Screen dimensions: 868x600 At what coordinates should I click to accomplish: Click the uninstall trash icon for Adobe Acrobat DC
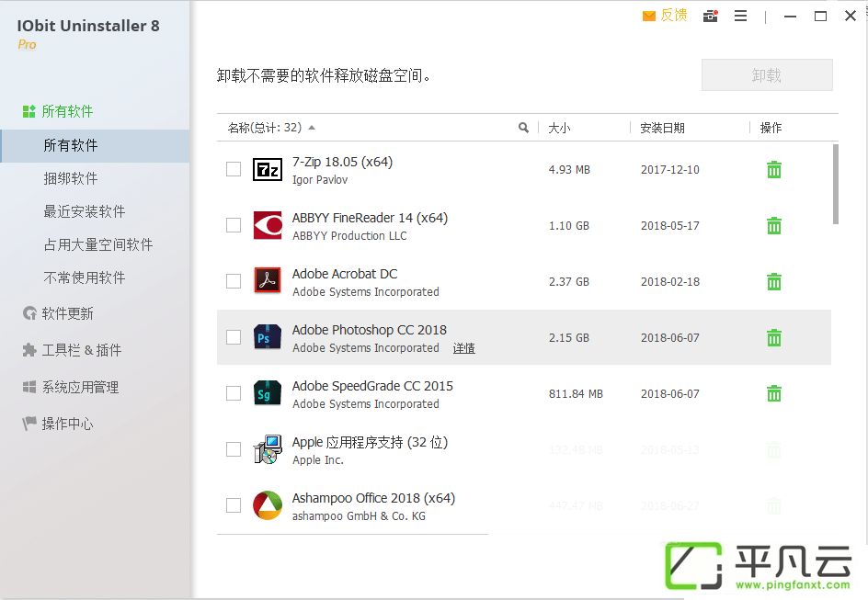[x=774, y=281]
